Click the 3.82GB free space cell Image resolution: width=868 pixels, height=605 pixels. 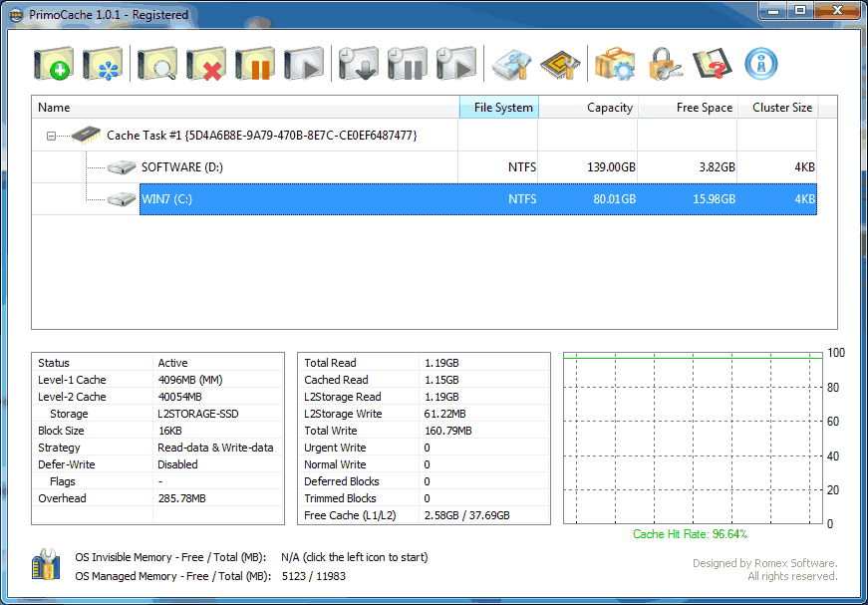(717, 167)
